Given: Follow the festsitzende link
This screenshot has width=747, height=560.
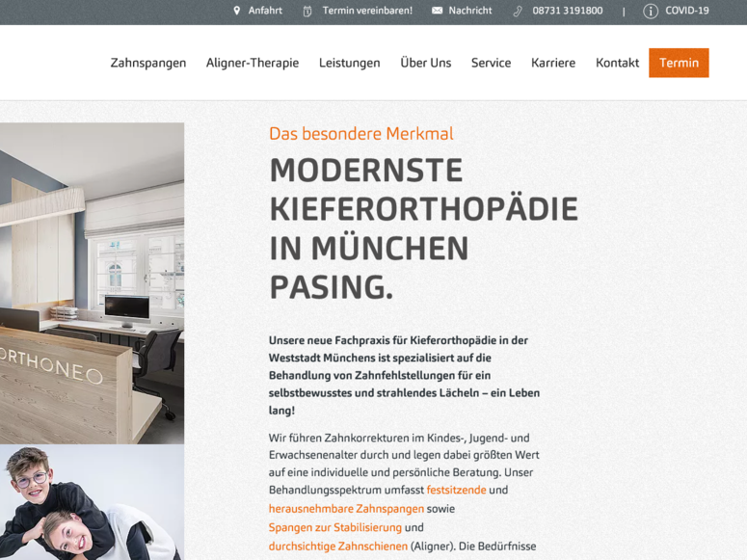Looking at the screenshot, I should 457,490.
